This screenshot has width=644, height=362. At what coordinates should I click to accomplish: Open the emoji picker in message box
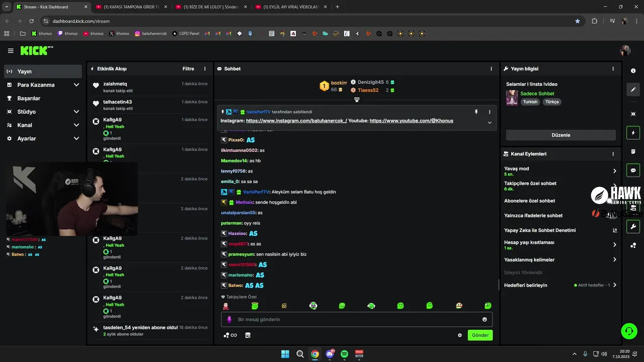[485, 319]
